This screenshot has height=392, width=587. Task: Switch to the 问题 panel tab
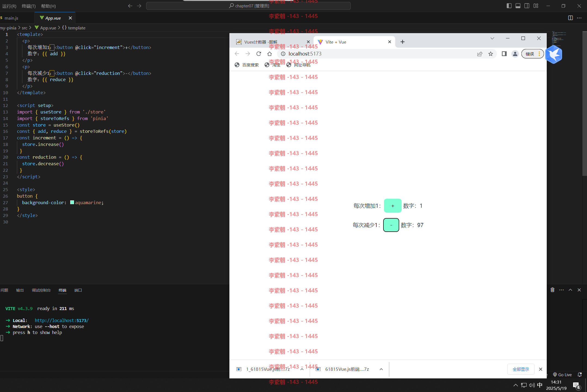pos(4,290)
